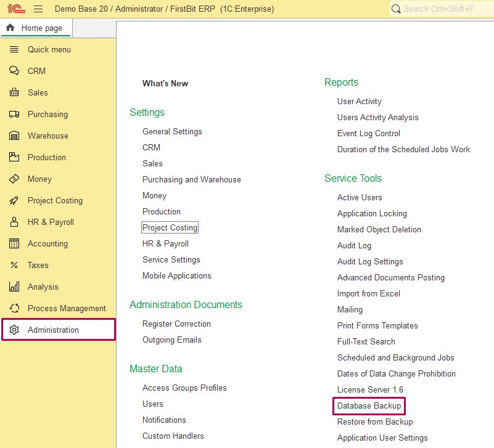The image size is (494, 448).
Task: Click the Purchasing truck icon
Action: (14, 114)
